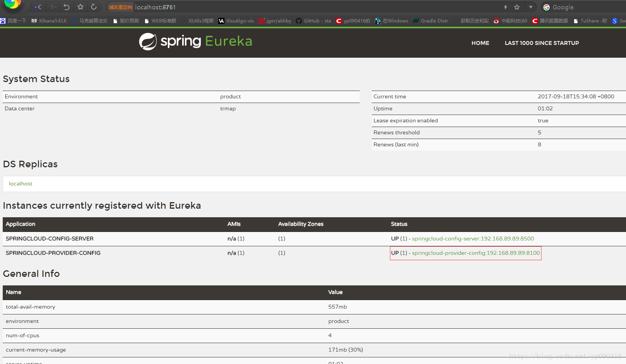Open the 百度一下 bookmark

[x=14, y=21]
